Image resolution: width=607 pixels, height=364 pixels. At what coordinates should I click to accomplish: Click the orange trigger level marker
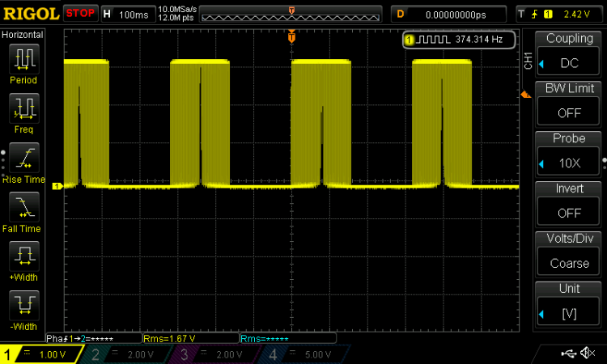(526, 95)
